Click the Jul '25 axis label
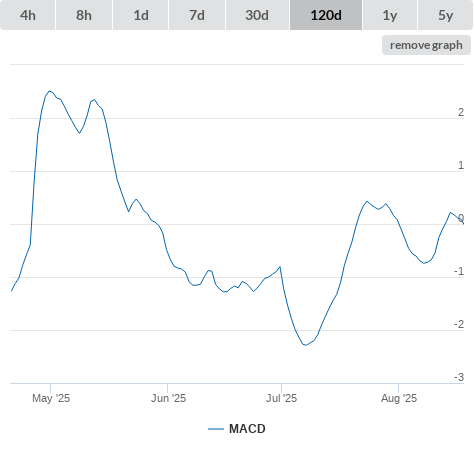474x455 pixels. [281, 398]
